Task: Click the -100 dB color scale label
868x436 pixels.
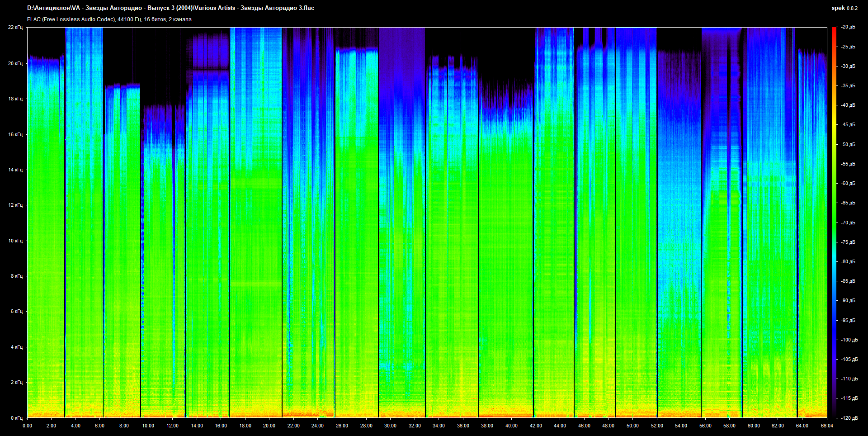Action: 849,340
